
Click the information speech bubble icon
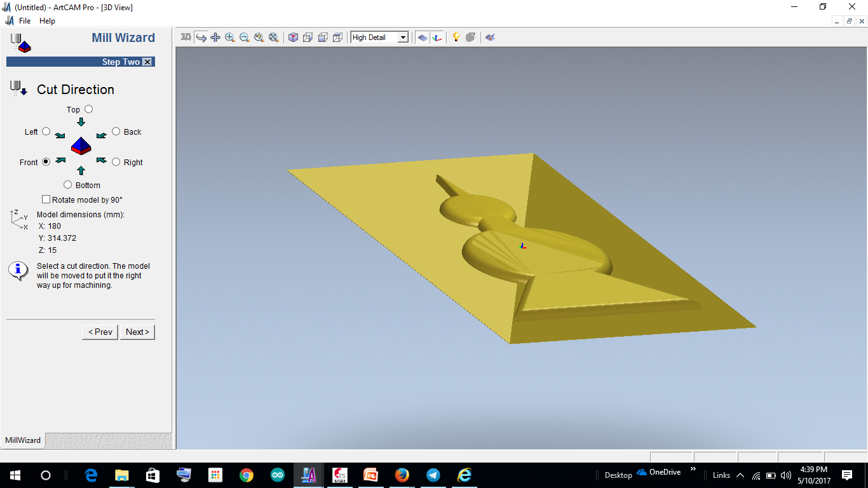18,271
